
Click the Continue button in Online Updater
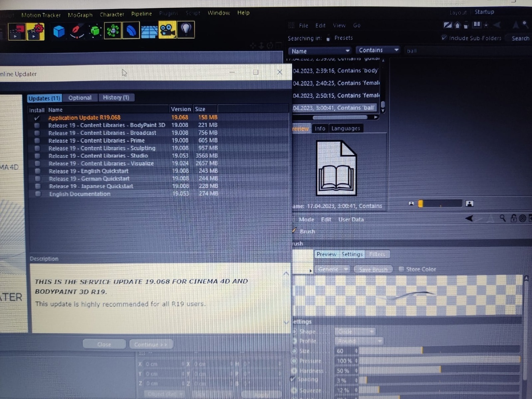[x=150, y=344]
